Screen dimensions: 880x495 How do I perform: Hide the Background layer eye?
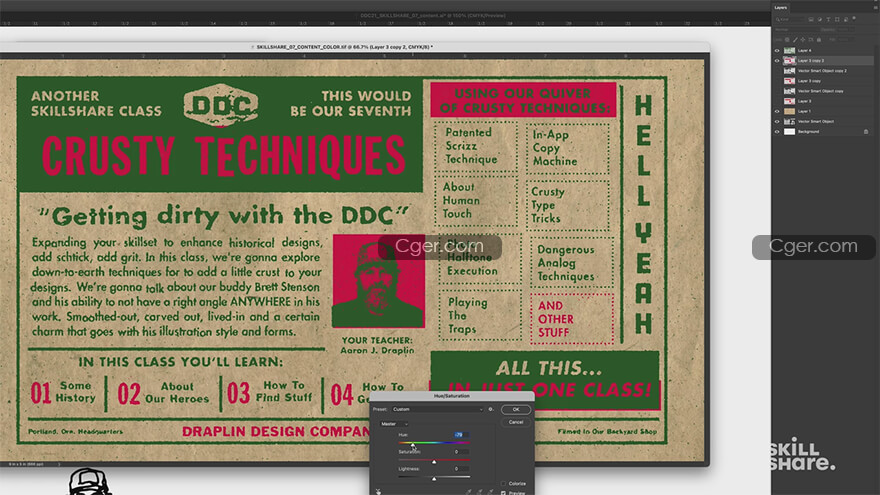point(777,131)
